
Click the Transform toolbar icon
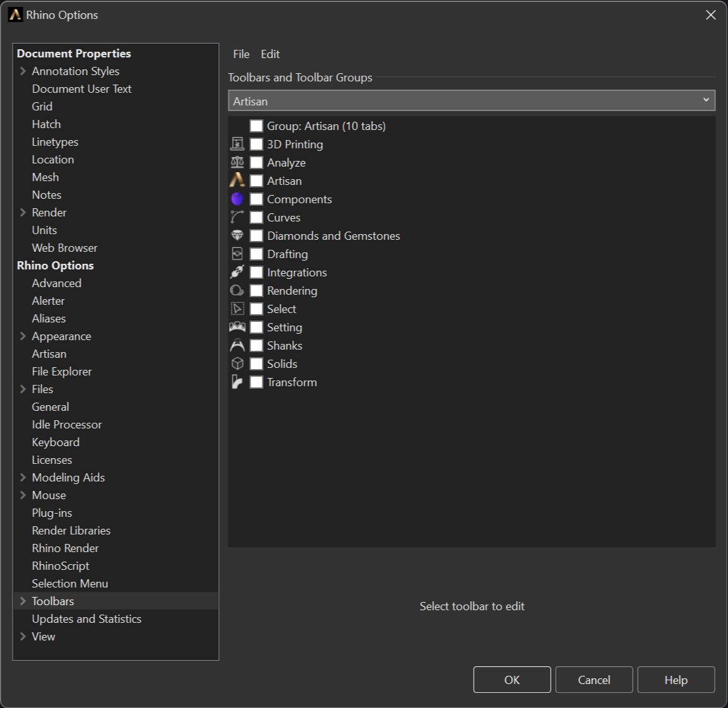click(x=237, y=382)
